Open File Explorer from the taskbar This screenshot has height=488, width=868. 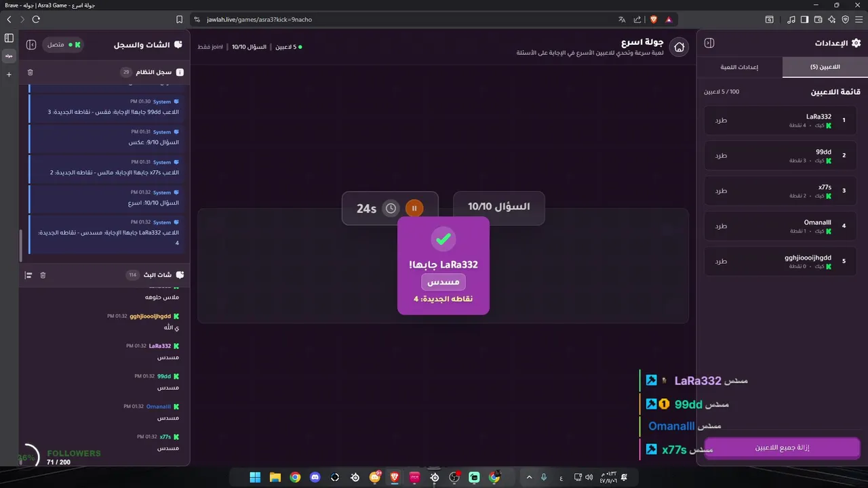click(x=275, y=477)
